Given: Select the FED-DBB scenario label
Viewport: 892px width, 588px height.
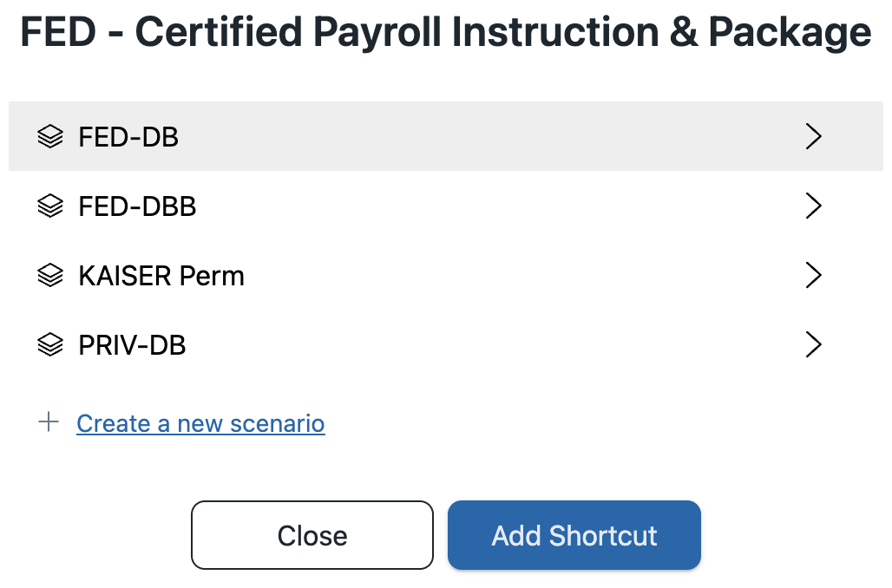Looking at the screenshot, I should (137, 206).
